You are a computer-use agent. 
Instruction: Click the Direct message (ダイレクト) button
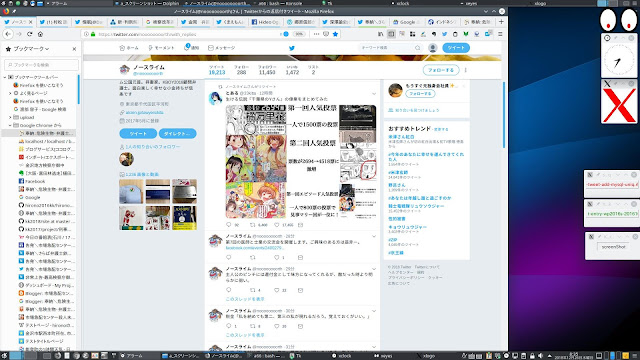coord(178,133)
